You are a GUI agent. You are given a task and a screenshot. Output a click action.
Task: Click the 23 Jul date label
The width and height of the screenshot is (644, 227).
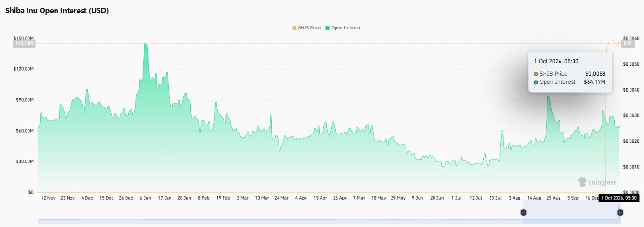pos(494,198)
